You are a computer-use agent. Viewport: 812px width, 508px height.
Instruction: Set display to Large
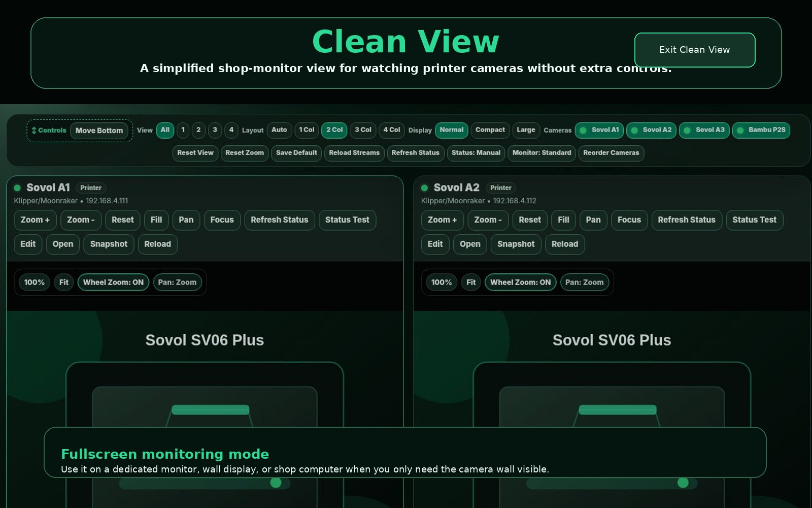[526, 130]
